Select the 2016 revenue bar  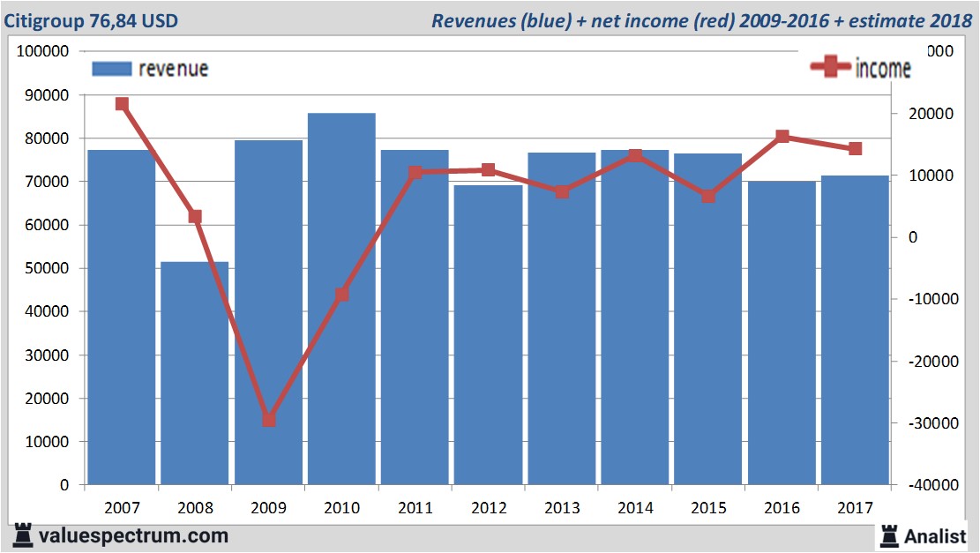782,333
